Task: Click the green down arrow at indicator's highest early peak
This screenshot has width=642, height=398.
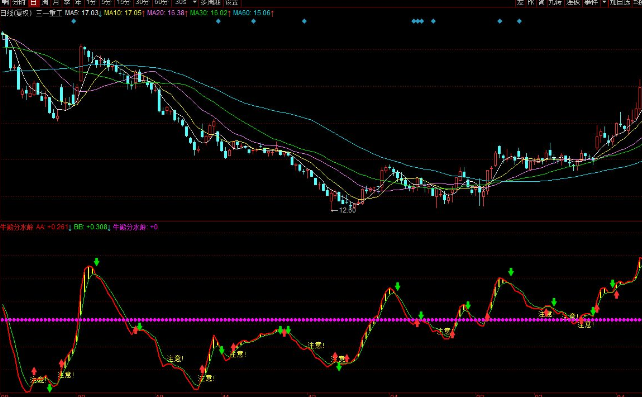Action: 97,262
